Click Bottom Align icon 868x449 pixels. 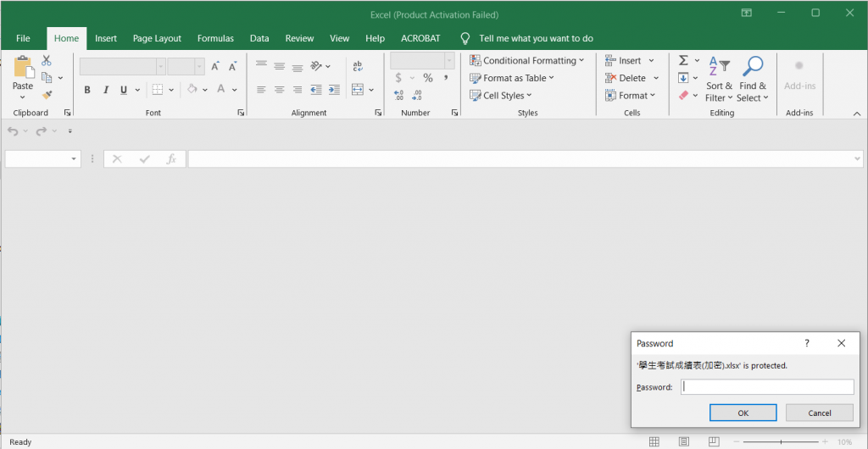298,66
